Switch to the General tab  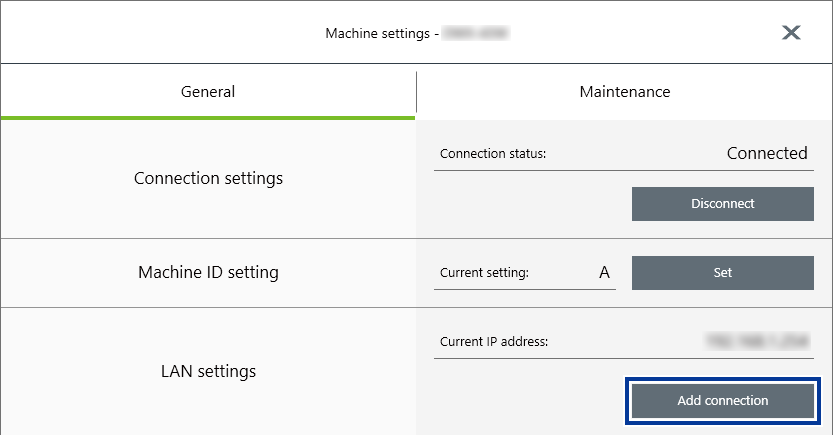pos(208,92)
